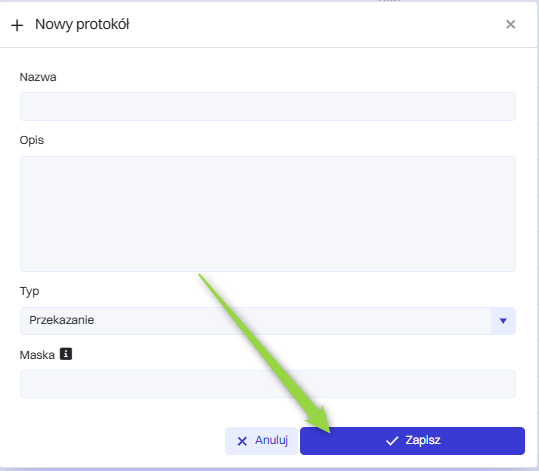Screen dimensions: 539x471
Task: Click the Nazwa field label
Action: 38,77
